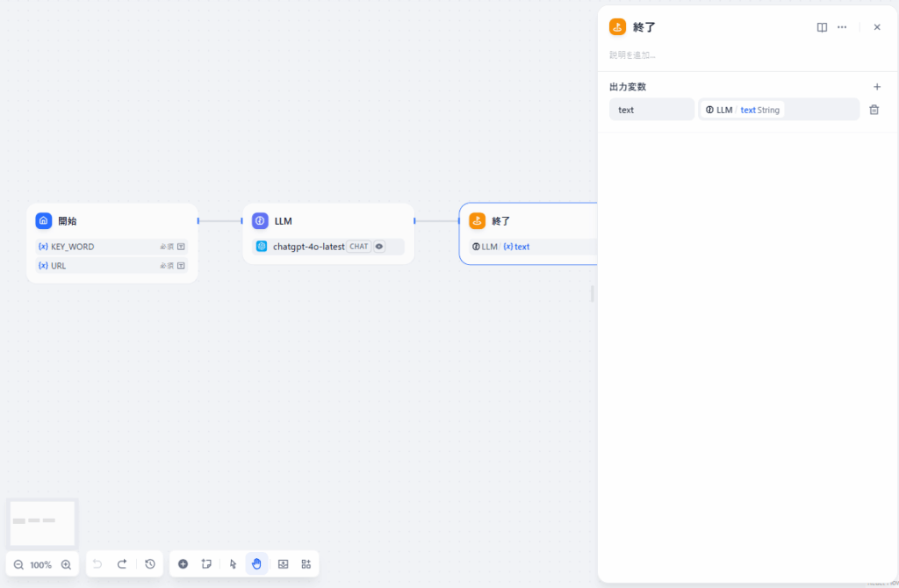Open the LLM text String variable selector
The width and height of the screenshot is (899, 588).
click(778, 109)
